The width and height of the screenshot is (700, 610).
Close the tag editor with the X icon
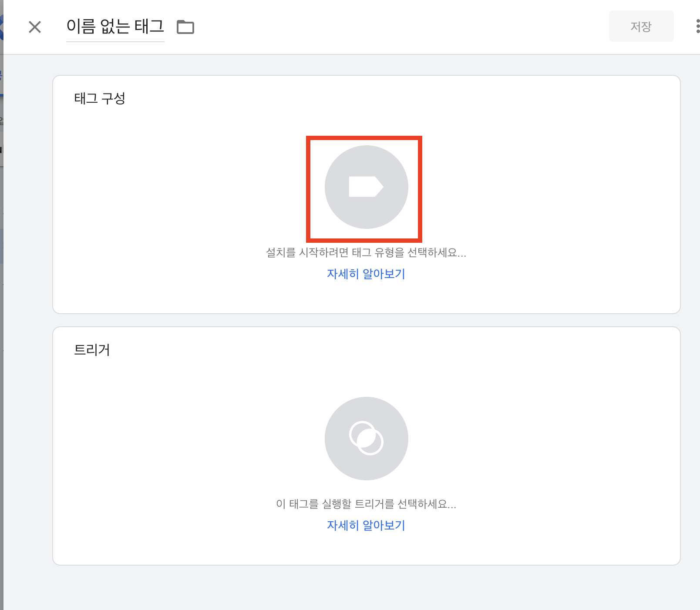pyautogui.click(x=35, y=27)
